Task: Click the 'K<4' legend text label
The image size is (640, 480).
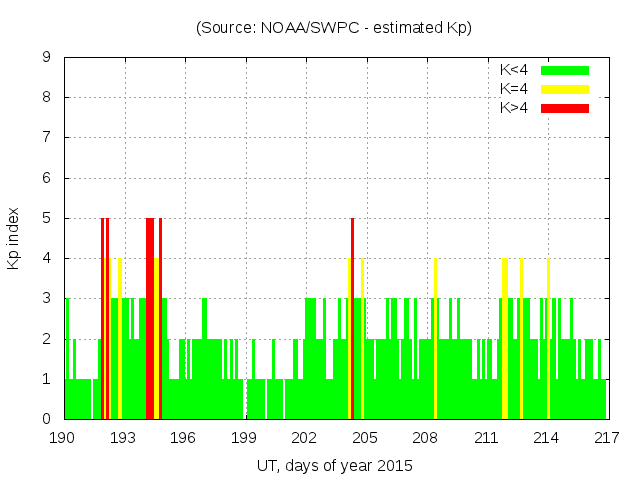Action: coord(515,70)
